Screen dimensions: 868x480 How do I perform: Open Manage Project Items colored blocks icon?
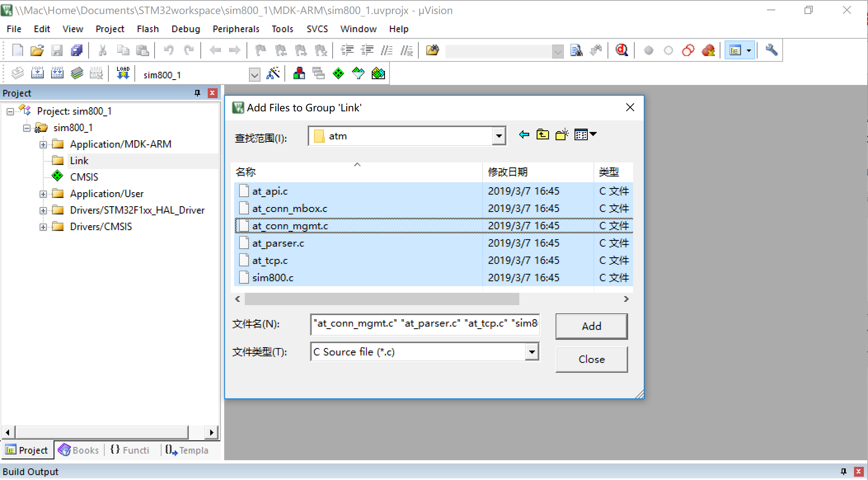coord(299,74)
